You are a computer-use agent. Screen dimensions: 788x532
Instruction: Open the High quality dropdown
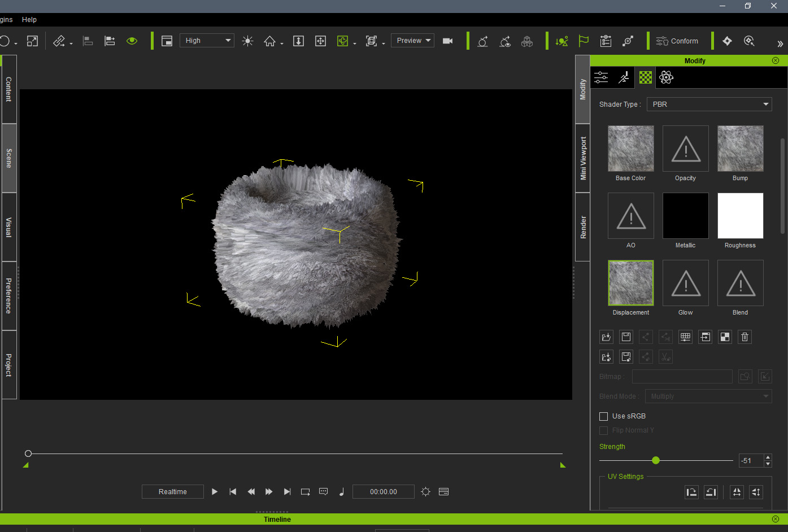(207, 41)
